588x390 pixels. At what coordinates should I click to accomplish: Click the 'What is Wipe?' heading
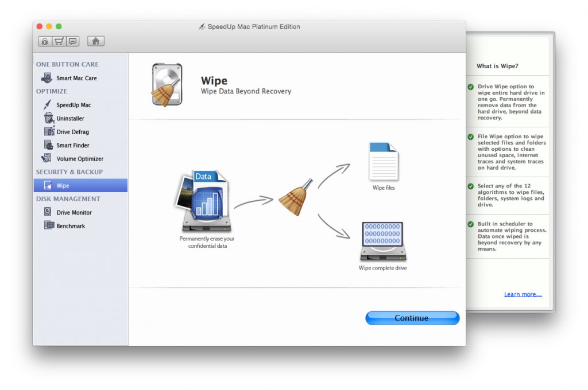tap(497, 66)
